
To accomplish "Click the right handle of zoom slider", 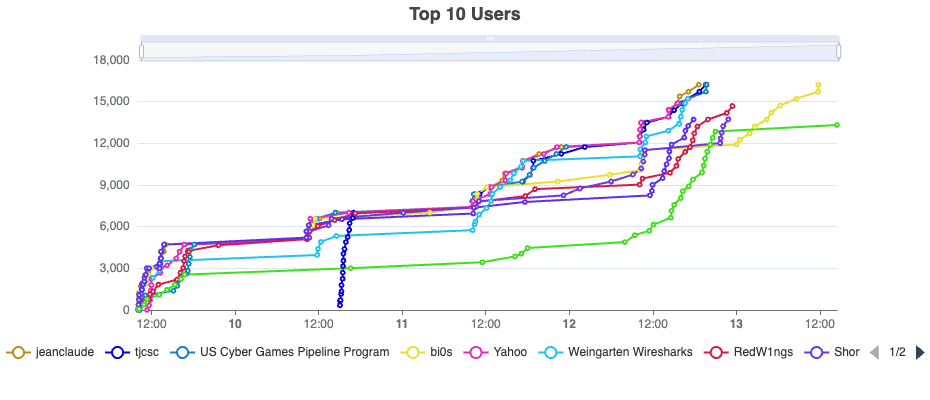I will pyautogui.click(x=838, y=50).
